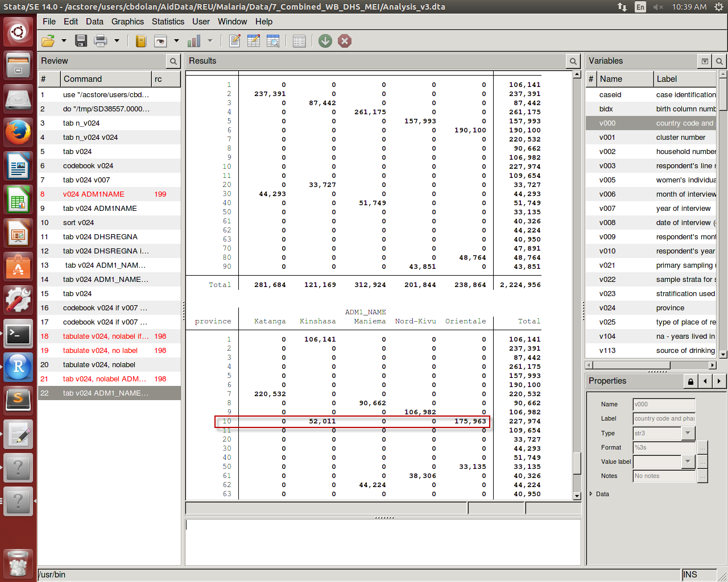
Task: Click the Save floppy disk icon
Action: click(x=81, y=41)
